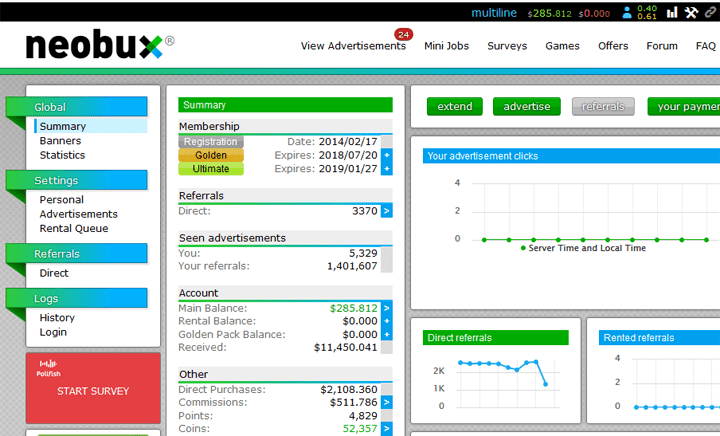Click the registration date 2014/02/17
The image size is (720, 436).
[x=348, y=142]
